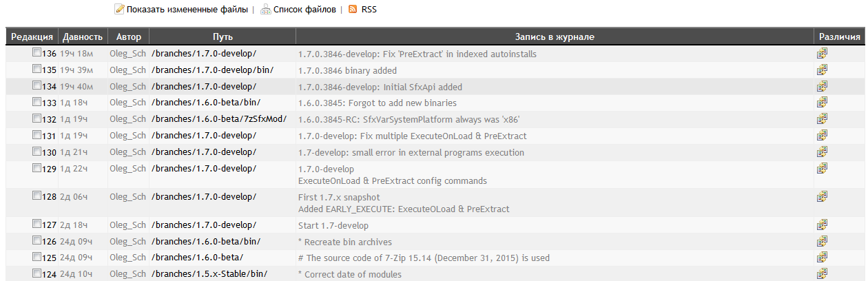The image size is (868, 281).
Task: Open the RSS text link
Action: coord(369,10)
